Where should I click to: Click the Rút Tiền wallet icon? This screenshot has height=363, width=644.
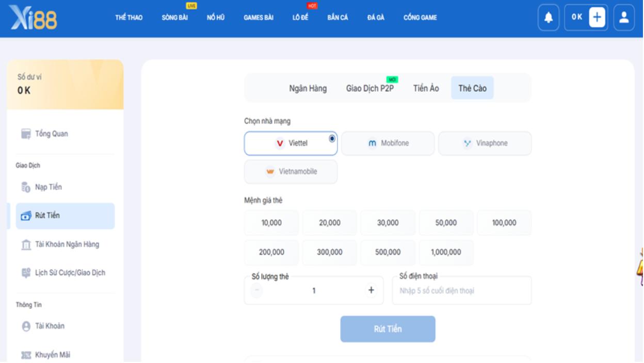[25, 216]
